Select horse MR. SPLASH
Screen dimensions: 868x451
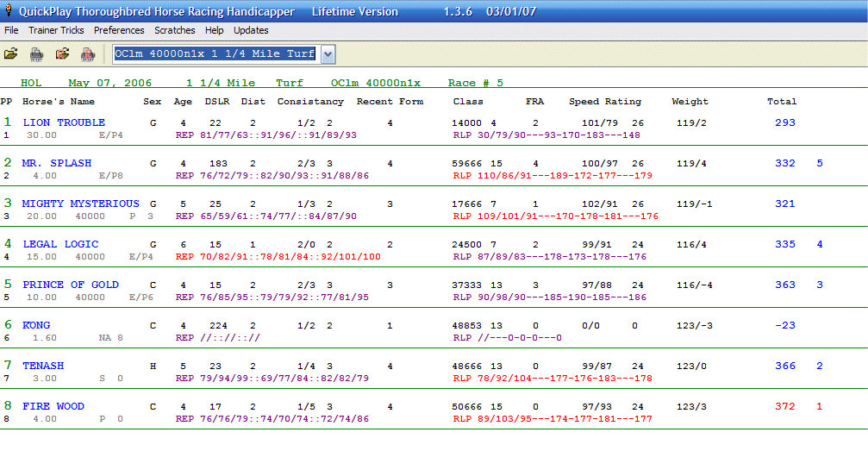pos(57,163)
